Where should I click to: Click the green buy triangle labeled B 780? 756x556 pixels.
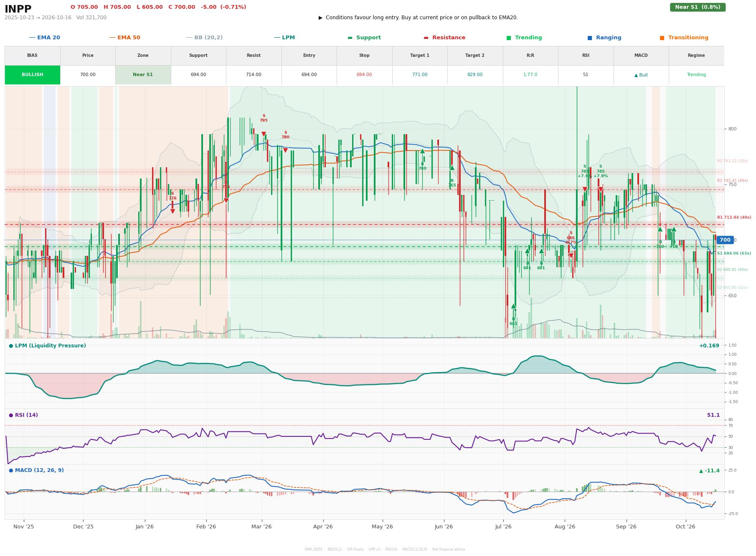point(422,151)
